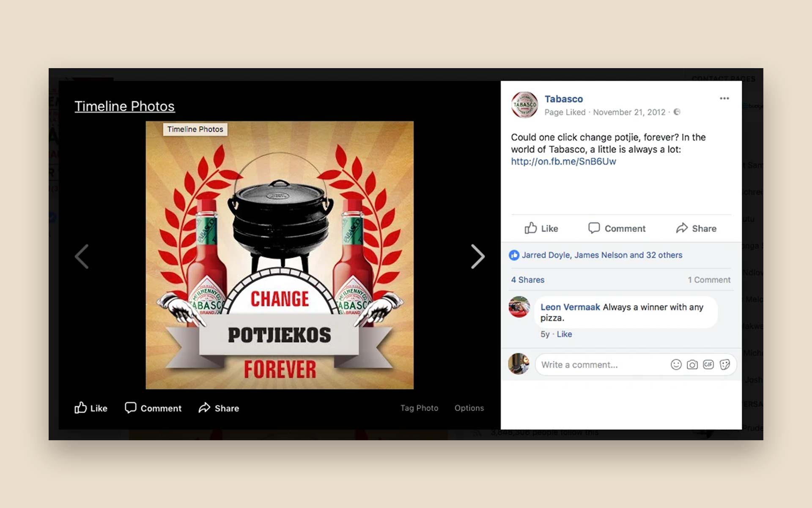Open Leon Vermaak's profile picture
812x508 pixels.
coord(519,307)
